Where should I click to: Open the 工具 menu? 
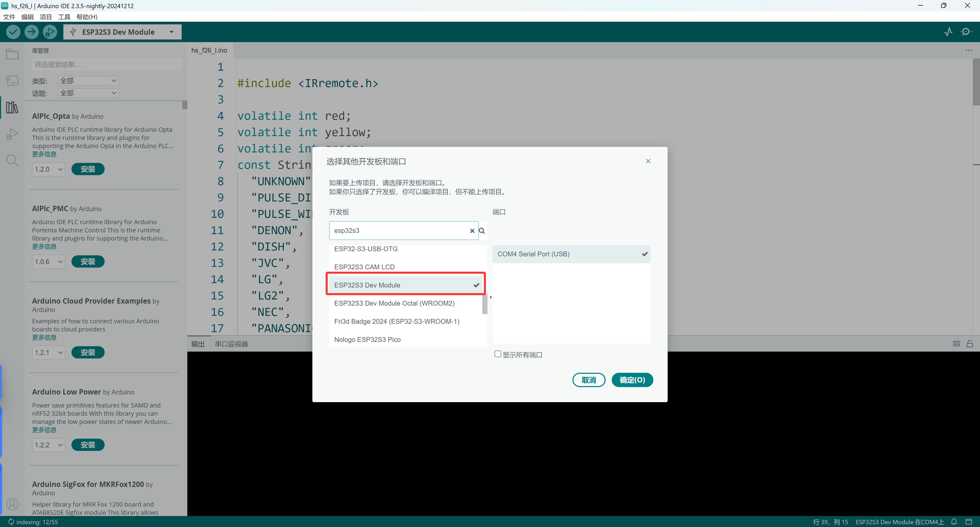tap(64, 17)
